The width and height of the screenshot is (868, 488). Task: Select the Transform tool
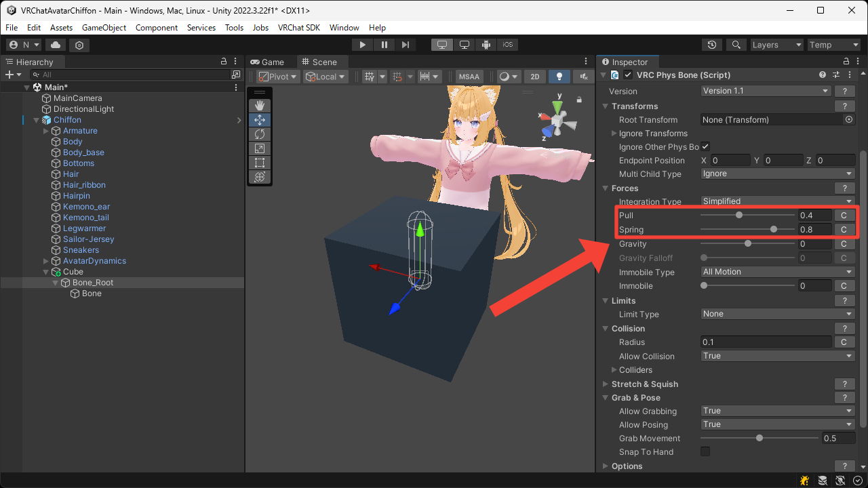(260, 177)
